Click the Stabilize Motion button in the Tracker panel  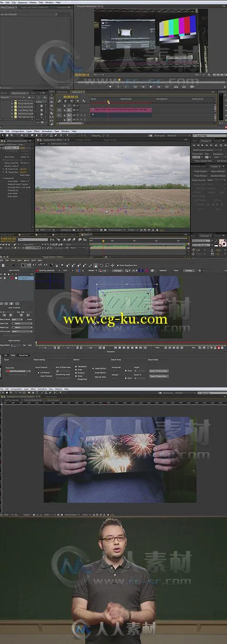[218, 176]
